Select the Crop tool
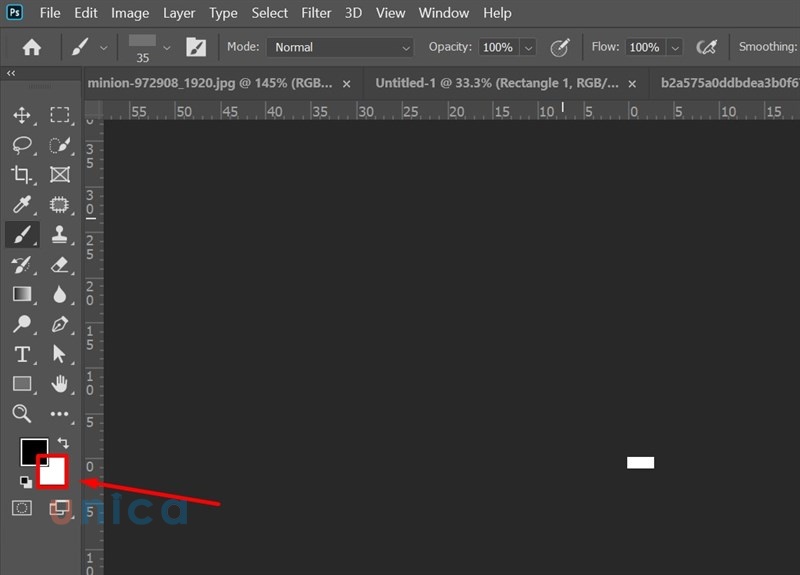800x575 pixels. click(22, 174)
